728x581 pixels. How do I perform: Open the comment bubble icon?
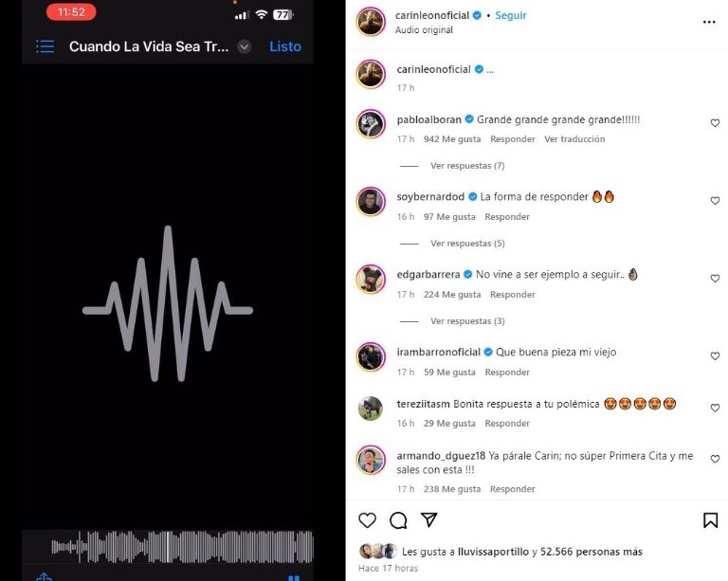click(x=398, y=520)
